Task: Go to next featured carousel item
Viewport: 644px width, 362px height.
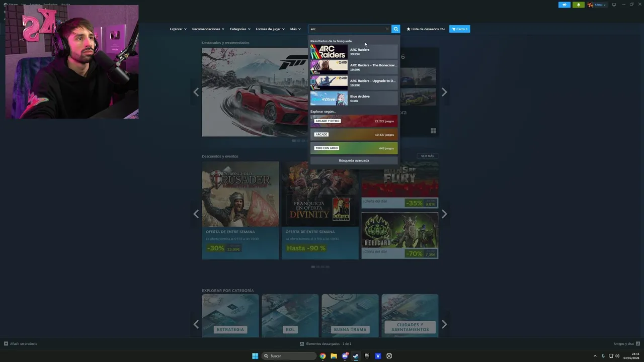Action: point(444,92)
